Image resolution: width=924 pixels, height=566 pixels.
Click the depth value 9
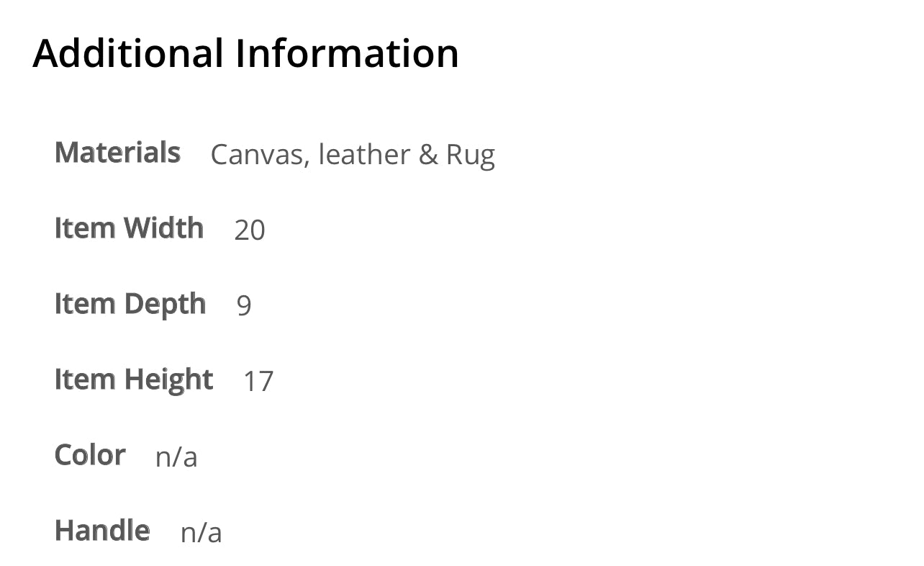244,306
